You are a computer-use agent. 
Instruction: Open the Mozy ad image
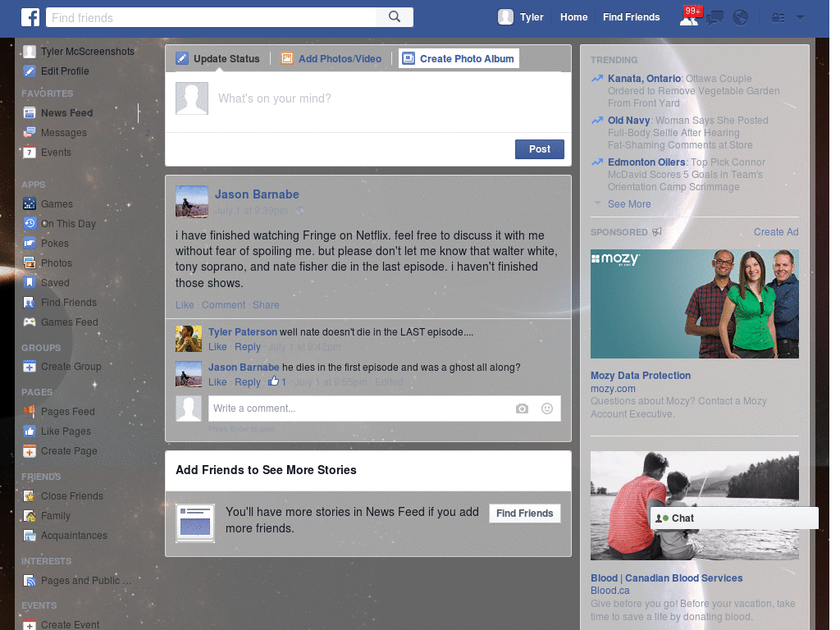694,304
